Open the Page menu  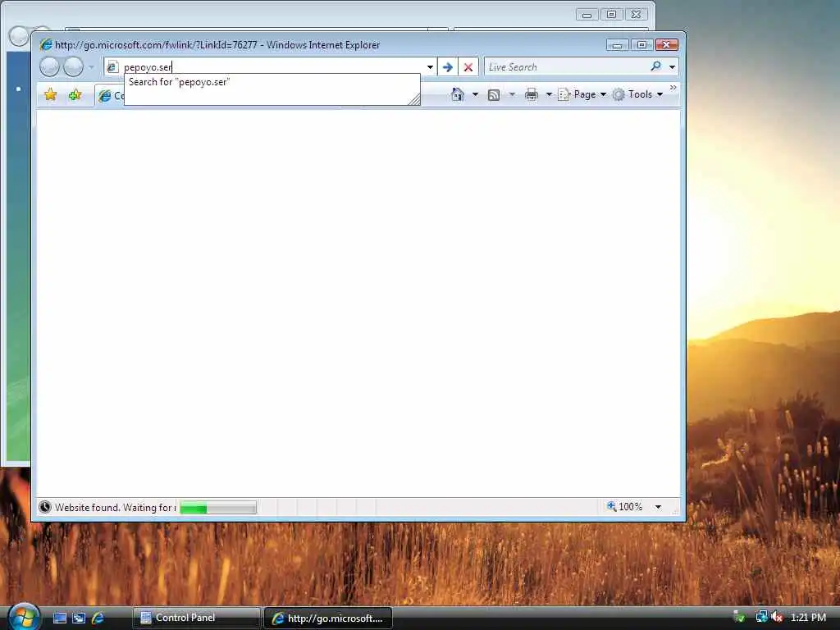pos(582,94)
